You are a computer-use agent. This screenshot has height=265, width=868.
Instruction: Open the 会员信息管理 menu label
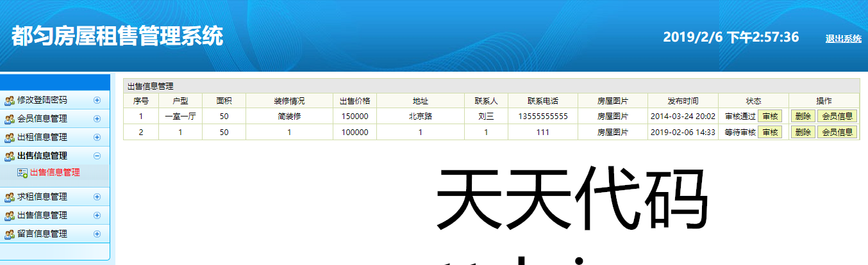pyautogui.click(x=42, y=119)
